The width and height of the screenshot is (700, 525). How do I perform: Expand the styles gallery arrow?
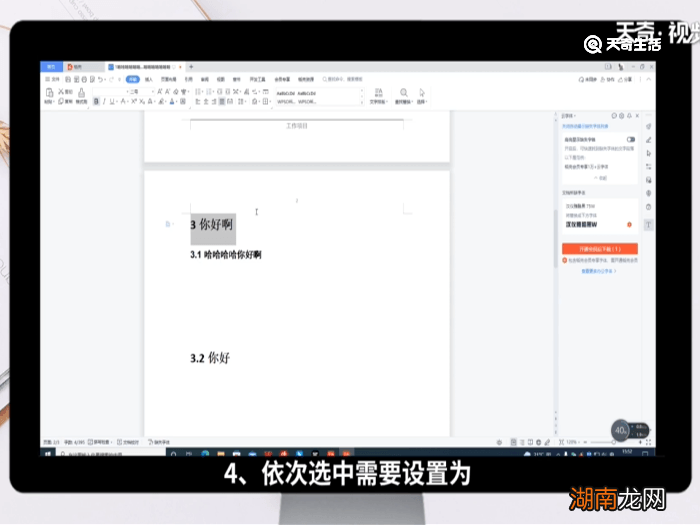362,103
